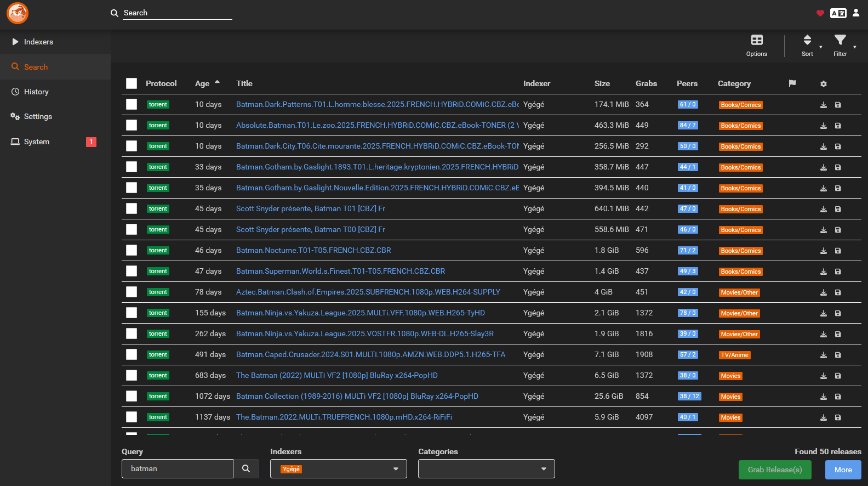
Task: Open the Batman.Caped.Crusader.2024 release link
Action: [x=370, y=354]
